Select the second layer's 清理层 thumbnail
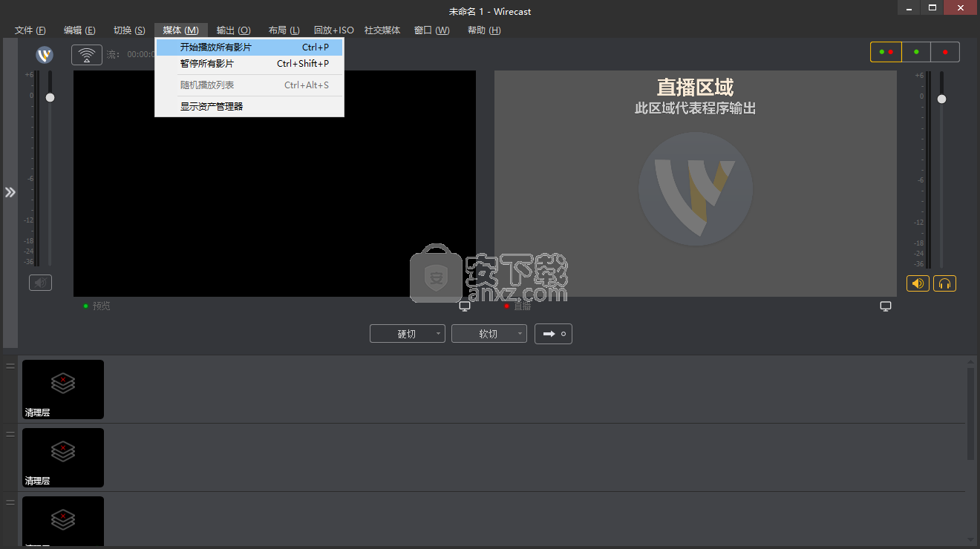Image resolution: width=980 pixels, height=549 pixels. pos(63,458)
